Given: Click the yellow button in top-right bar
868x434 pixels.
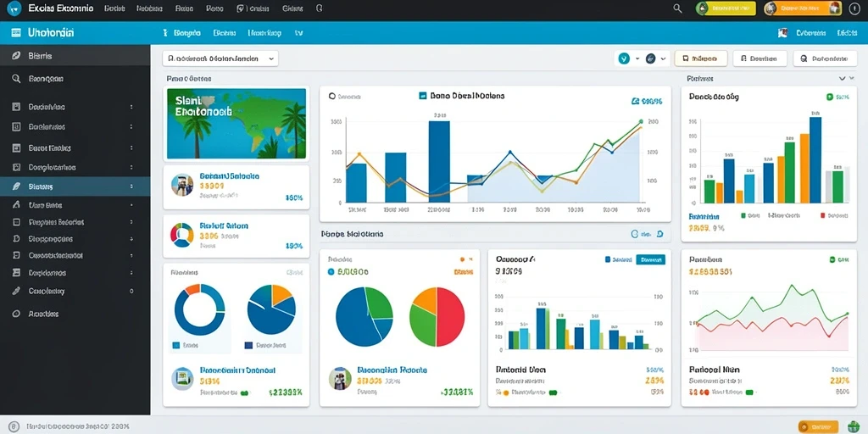Looking at the screenshot, I should (x=726, y=8).
